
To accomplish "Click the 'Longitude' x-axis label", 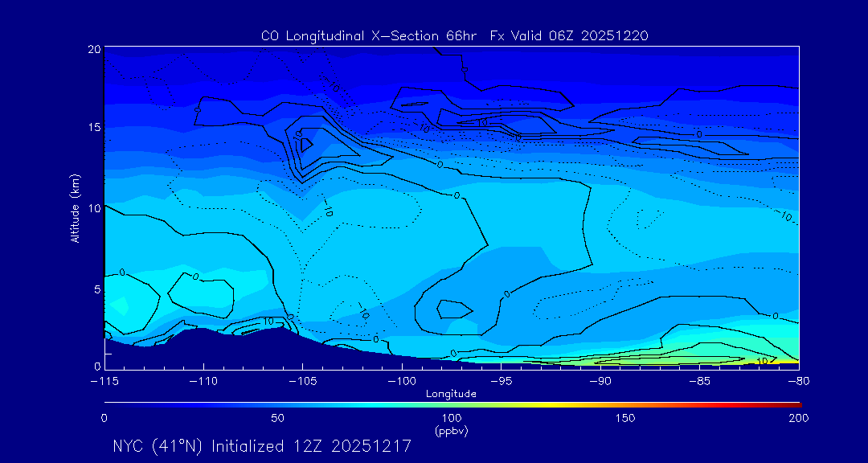I will tap(451, 394).
